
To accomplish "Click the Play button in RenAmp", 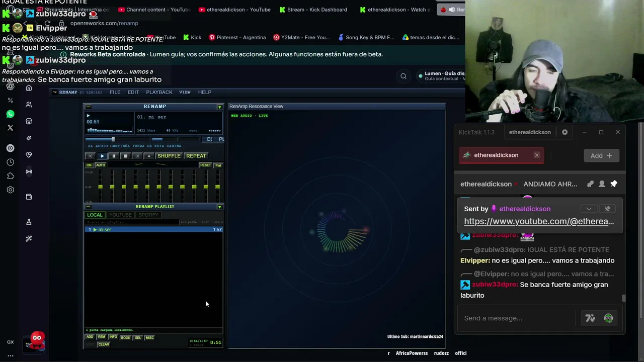I will (102, 156).
